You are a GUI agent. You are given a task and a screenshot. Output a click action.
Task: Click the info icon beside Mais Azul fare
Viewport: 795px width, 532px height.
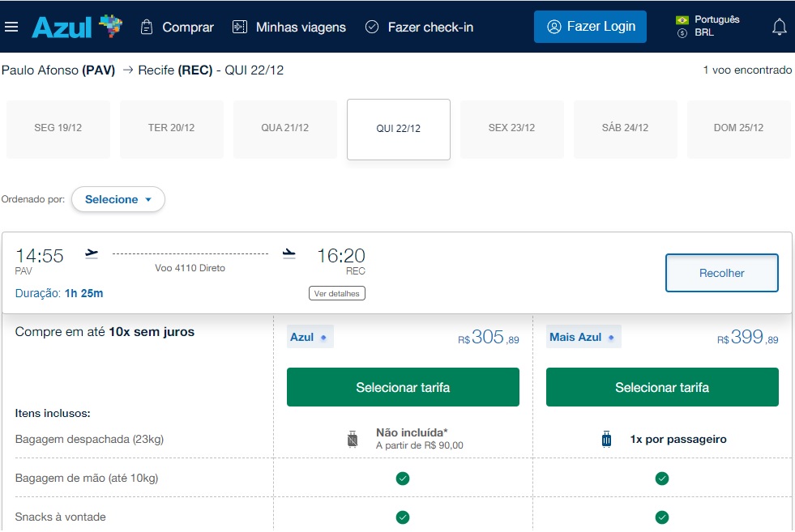point(611,338)
